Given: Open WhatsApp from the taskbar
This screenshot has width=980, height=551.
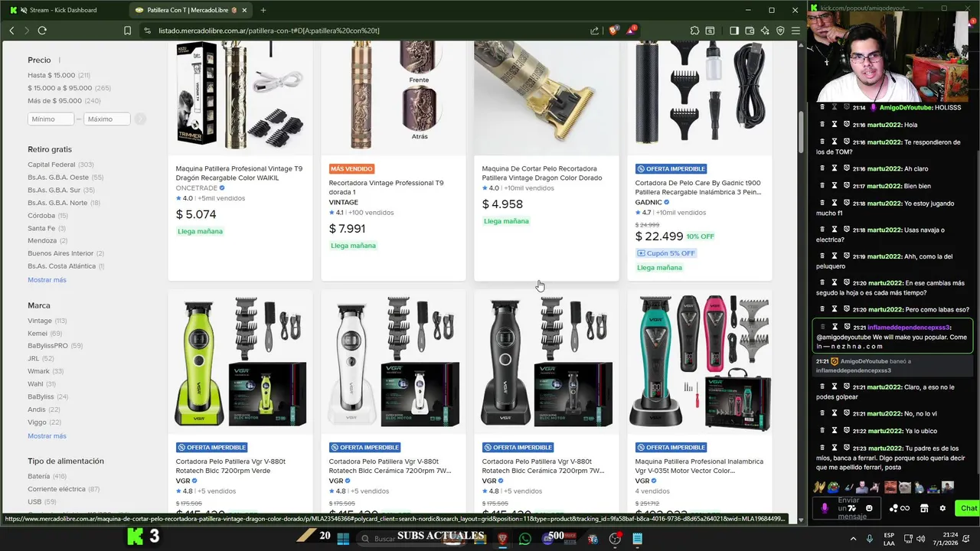Looking at the screenshot, I should 524,539.
